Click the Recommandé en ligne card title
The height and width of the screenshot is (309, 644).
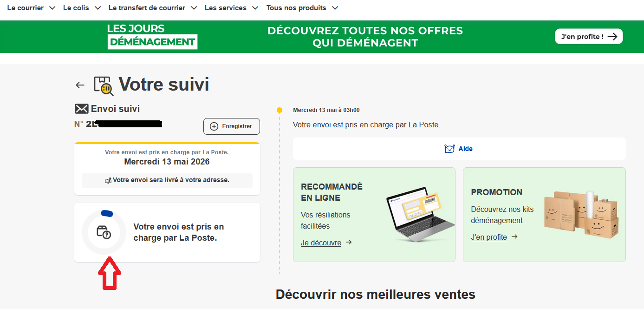tap(332, 192)
